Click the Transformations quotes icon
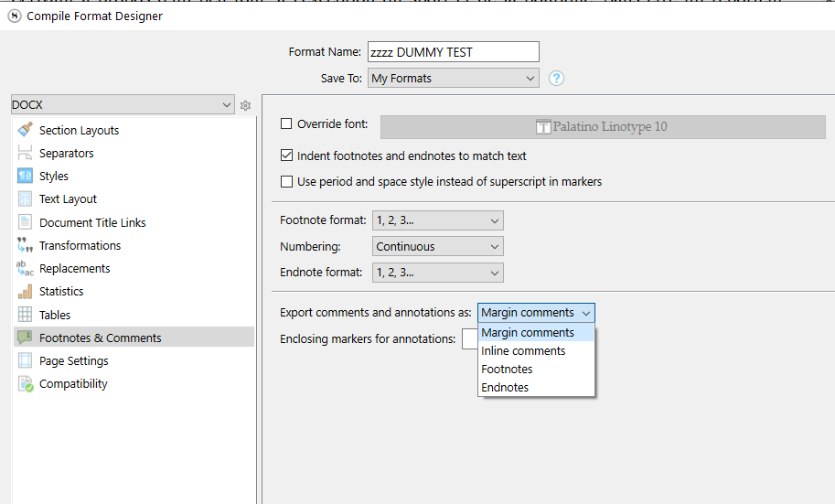This screenshot has height=504, width=835. coord(25,245)
